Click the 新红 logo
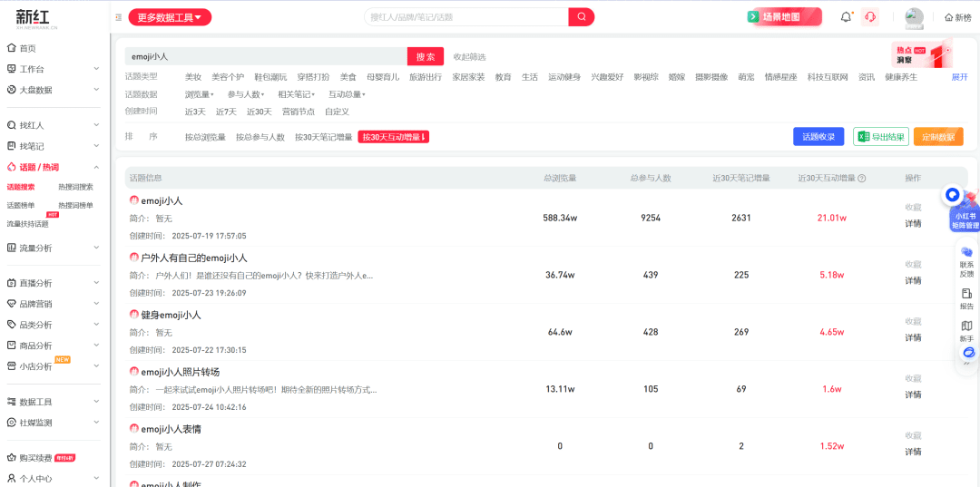This screenshot has height=487, width=980. click(36, 19)
